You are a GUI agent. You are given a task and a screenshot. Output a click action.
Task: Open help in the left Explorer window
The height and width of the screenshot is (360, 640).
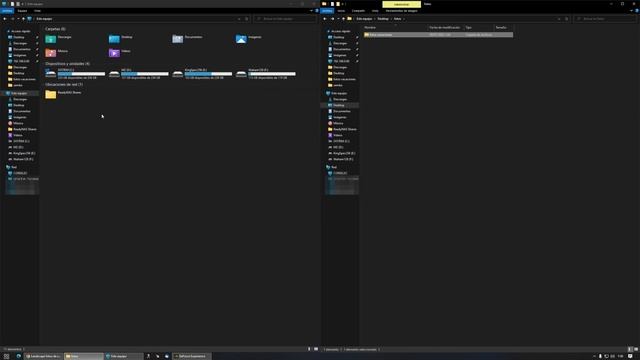coord(317,11)
